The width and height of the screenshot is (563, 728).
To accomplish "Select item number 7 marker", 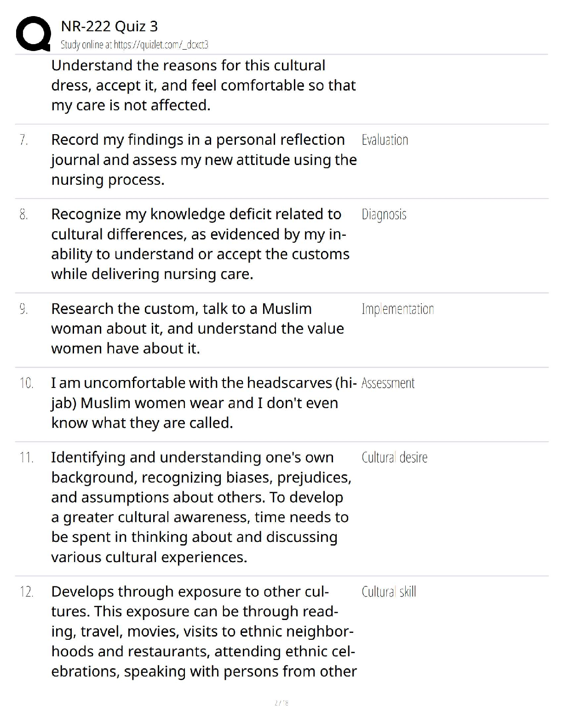I will coord(24,140).
